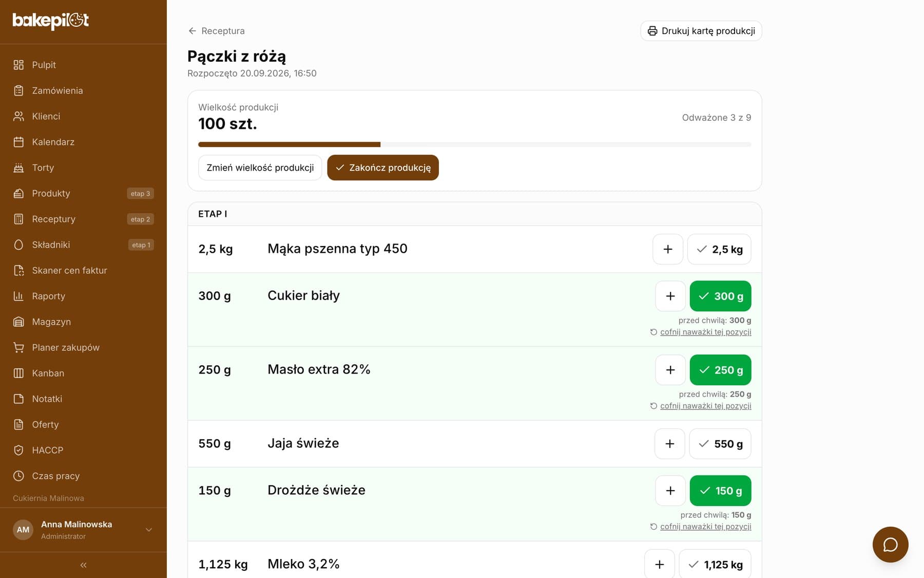Click the Oferty document icon

pos(18,424)
